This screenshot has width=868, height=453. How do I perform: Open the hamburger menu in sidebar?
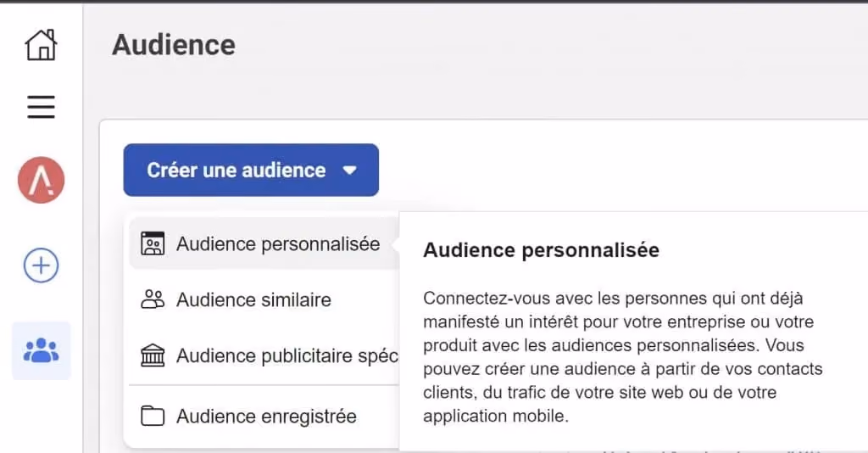[x=41, y=107]
